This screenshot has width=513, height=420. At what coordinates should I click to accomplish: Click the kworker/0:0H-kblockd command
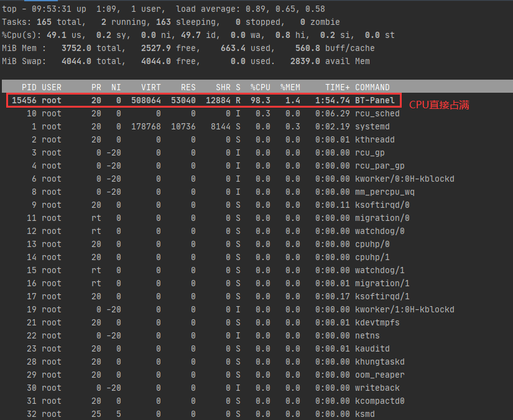coord(405,179)
